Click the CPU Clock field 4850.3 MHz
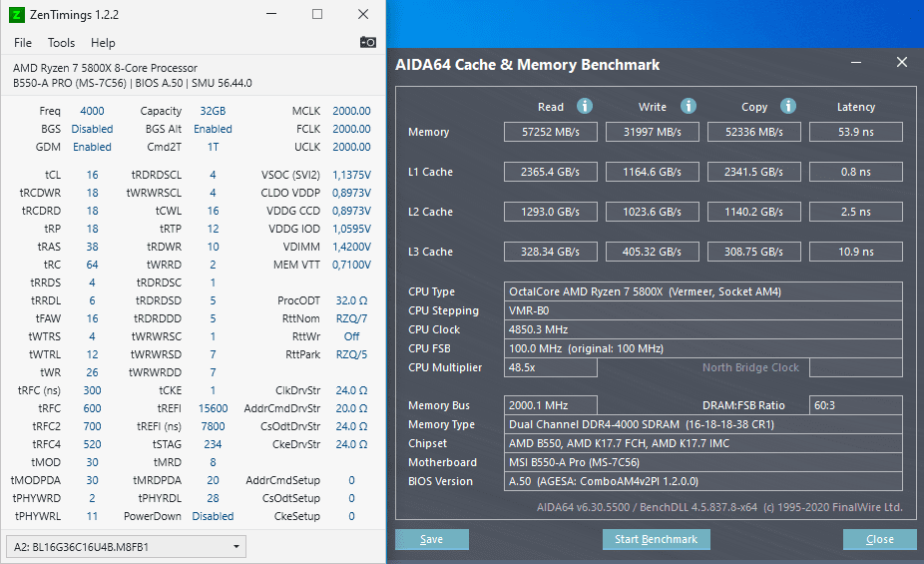Viewport: 924px width, 564px height. pos(703,329)
